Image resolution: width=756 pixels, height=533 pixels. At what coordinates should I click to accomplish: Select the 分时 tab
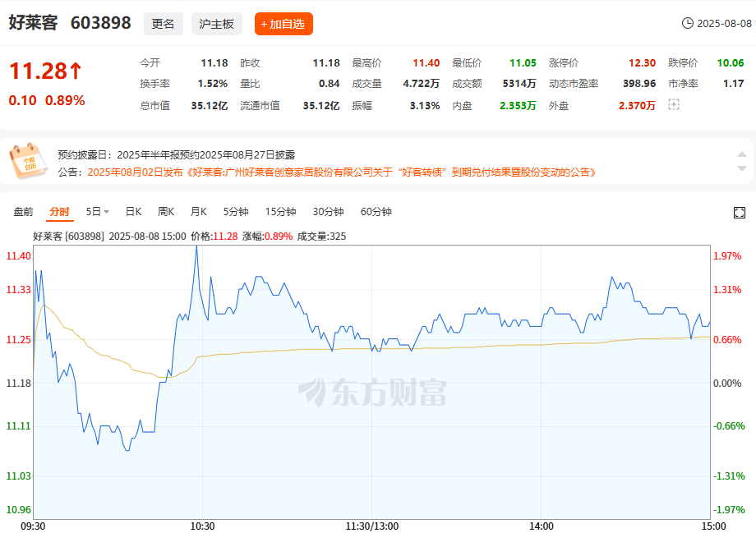[x=59, y=212]
